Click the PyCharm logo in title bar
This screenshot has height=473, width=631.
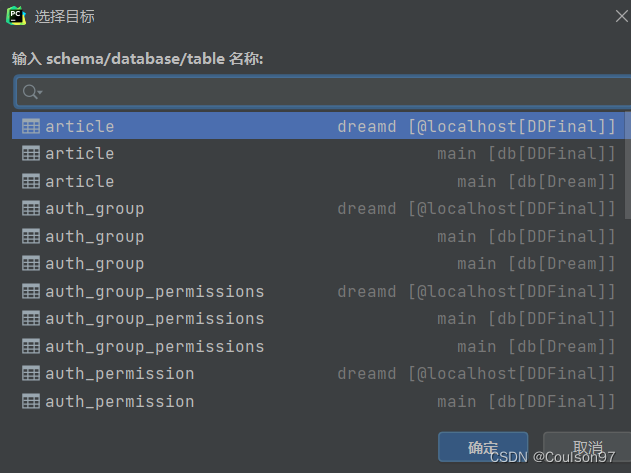point(16,16)
